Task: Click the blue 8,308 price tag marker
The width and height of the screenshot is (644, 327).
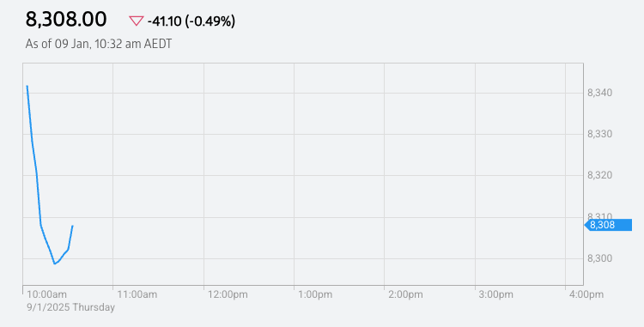Action: coord(608,225)
